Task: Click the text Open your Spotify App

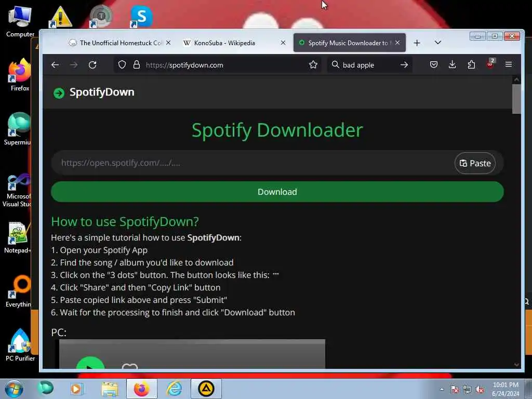Action: pos(103,250)
